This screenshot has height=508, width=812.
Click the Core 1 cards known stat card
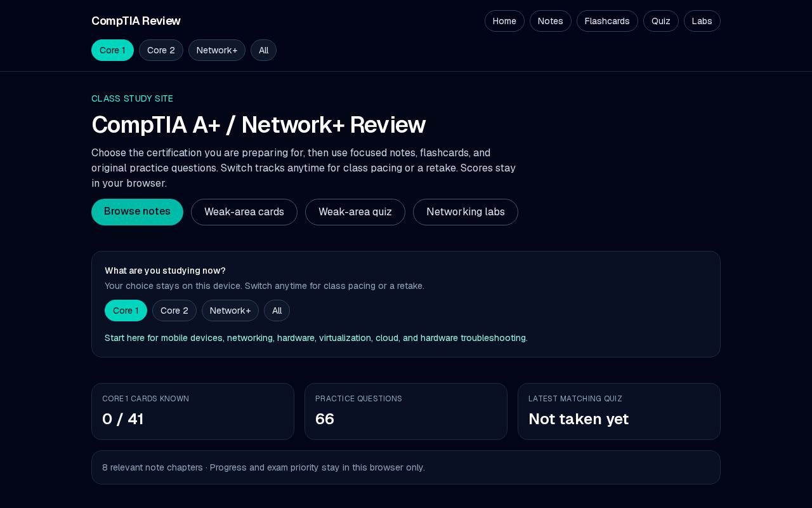click(x=193, y=411)
